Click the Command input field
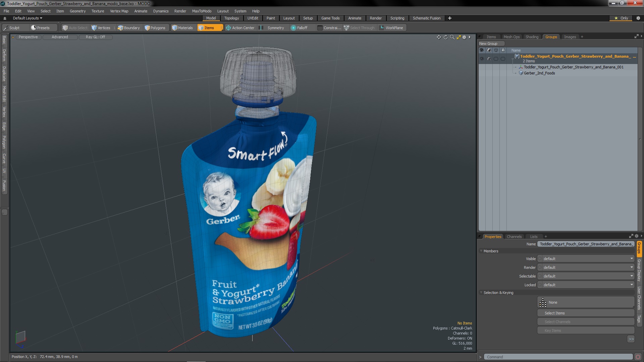Screen dimensions: 644x362 [x=558, y=357]
